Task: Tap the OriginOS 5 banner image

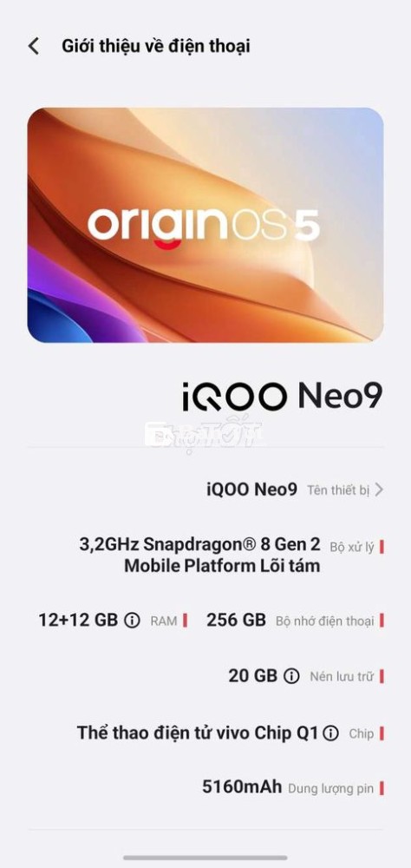Action: 205,225
